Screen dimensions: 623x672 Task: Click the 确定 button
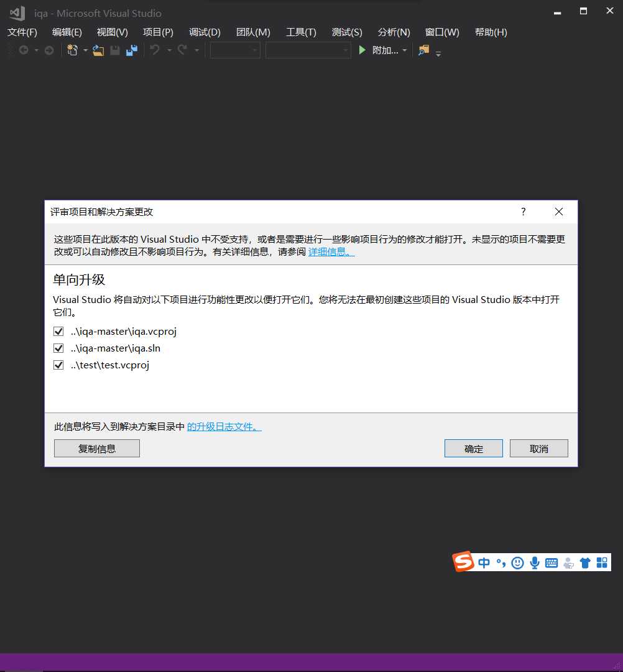(x=474, y=448)
